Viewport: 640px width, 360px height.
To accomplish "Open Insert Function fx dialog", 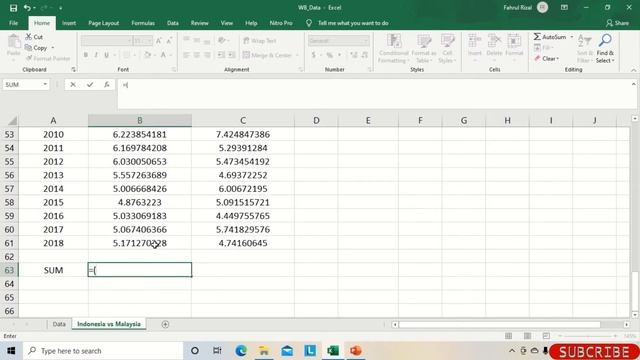I will pyautogui.click(x=107, y=84).
